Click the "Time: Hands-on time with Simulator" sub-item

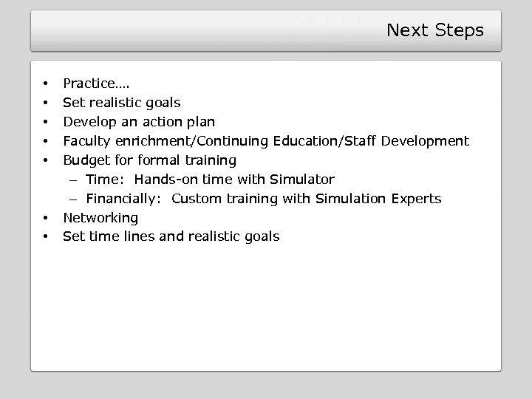point(210,180)
